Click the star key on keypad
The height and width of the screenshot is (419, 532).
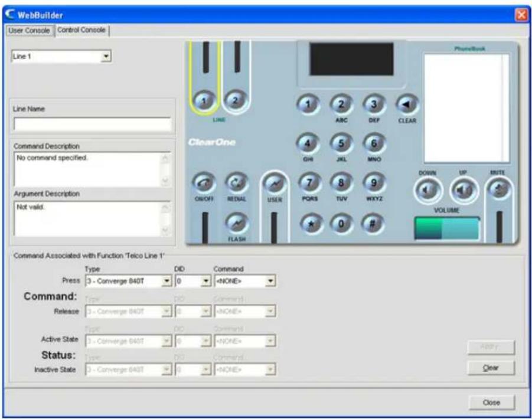tap(311, 224)
